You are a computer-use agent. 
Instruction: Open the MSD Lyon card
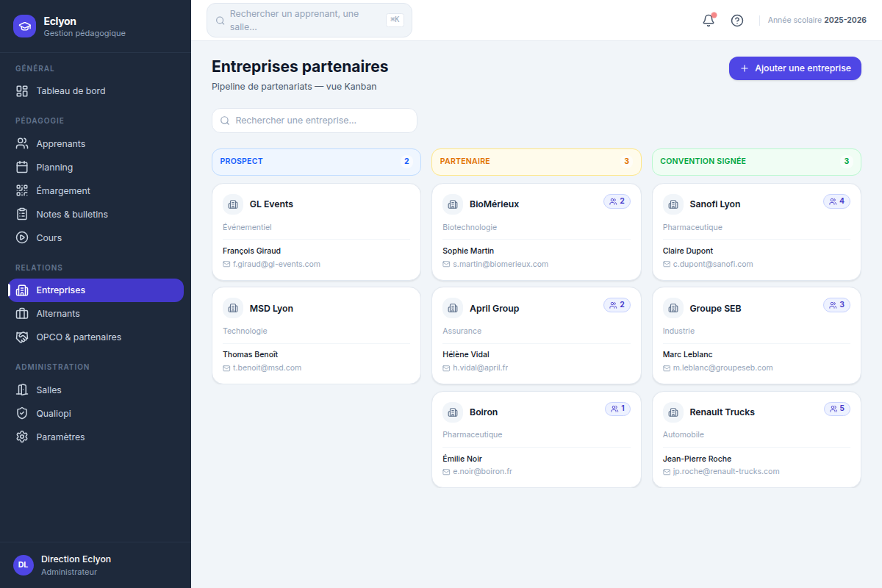tap(316, 336)
